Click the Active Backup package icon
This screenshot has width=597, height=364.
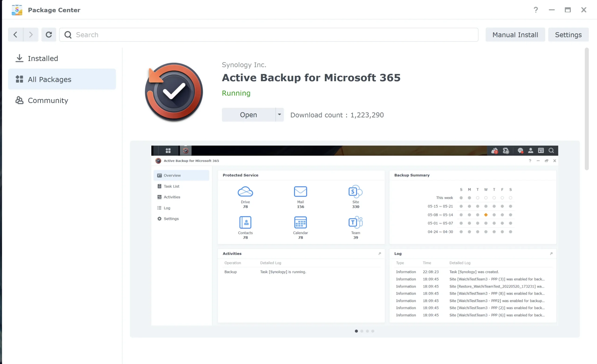174,92
